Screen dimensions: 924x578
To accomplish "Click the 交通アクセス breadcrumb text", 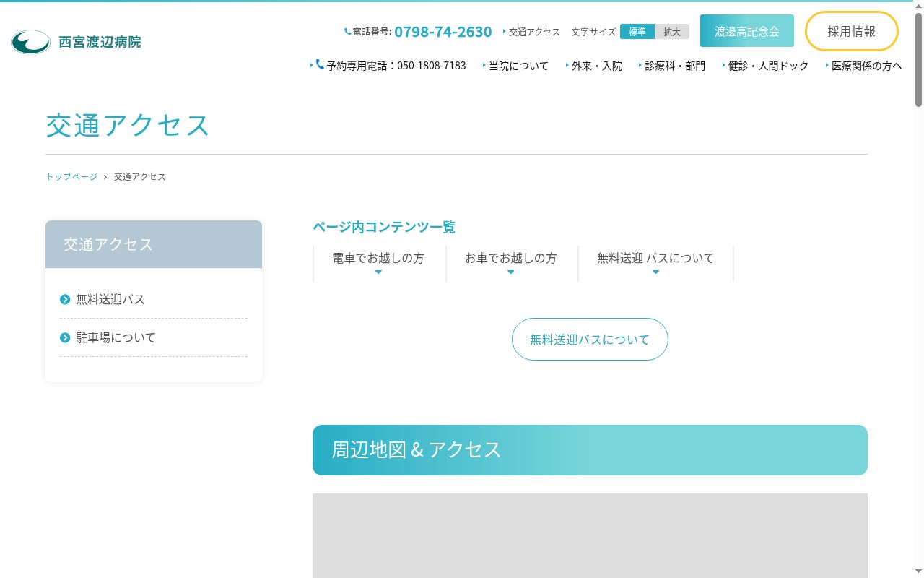I will 140,177.
